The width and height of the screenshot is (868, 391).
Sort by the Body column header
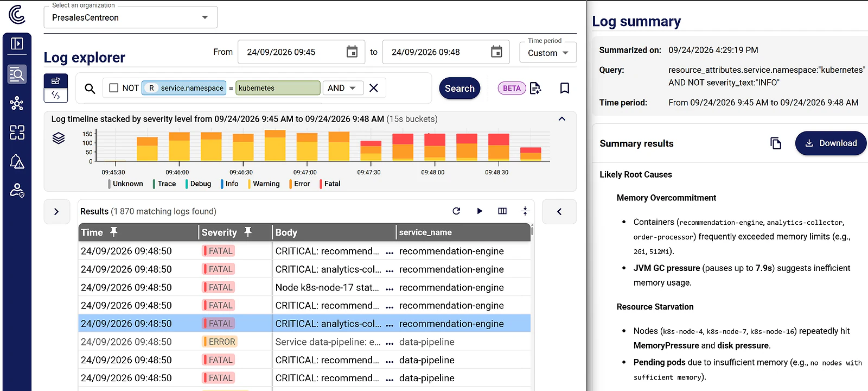click(286, 232)
